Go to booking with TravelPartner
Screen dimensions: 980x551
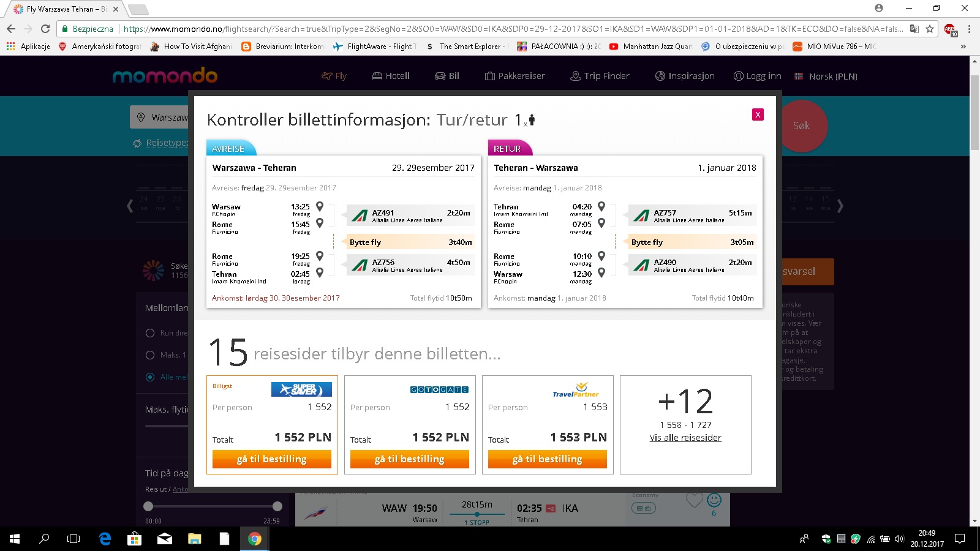(548, 459)
